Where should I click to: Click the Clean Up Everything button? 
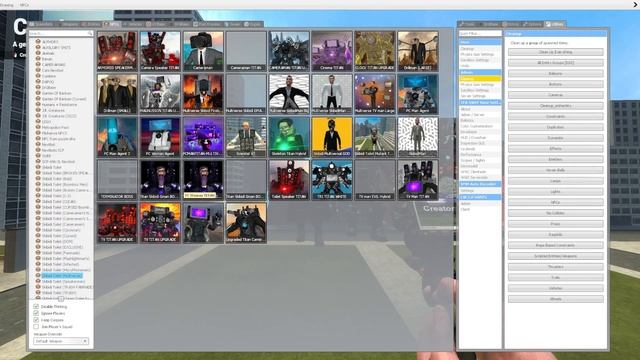coord(556,52)
